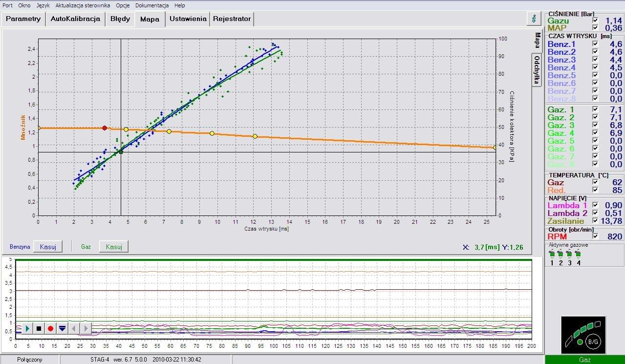The height and width of the screenshot is (364, 625).
Task: Select the vertical Odchyłka side tab
Action: (x=537, y=69)
